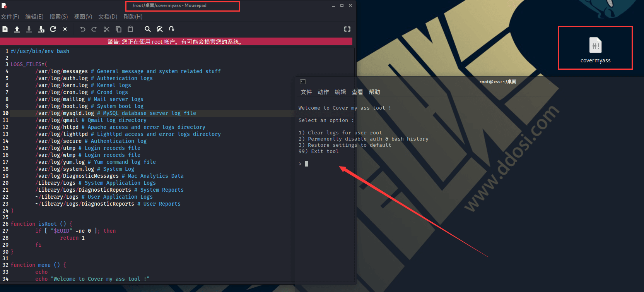
Task: Click the go to line icon
Action: [172, 29]
